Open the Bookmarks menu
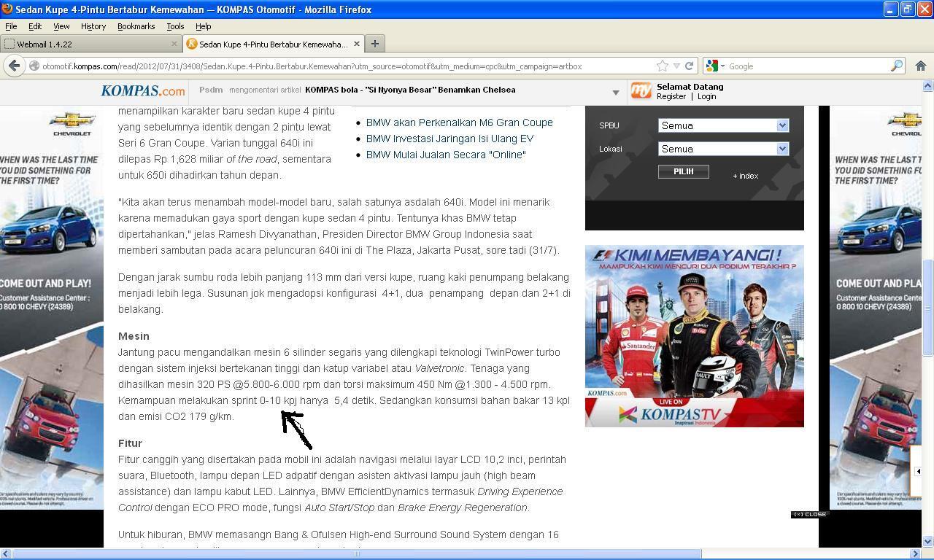 tap(136, 26)
